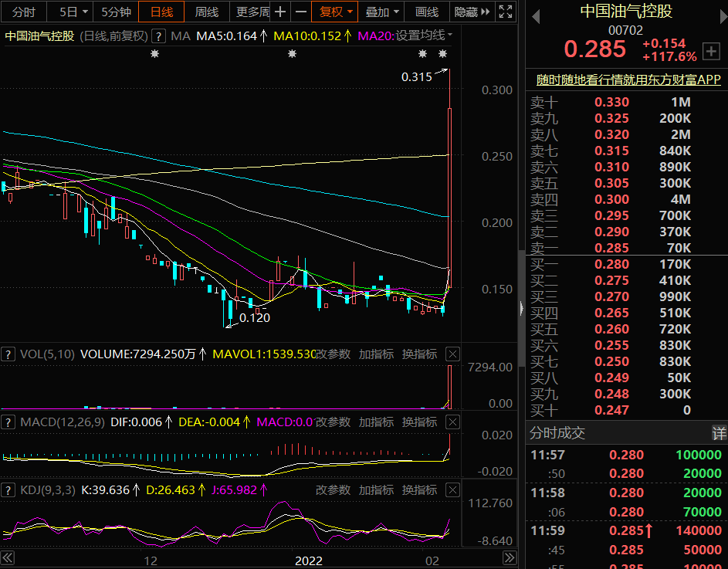Close the KDJ indicator panel
This screenshot has height=569, width=728.
coord(453,489)
